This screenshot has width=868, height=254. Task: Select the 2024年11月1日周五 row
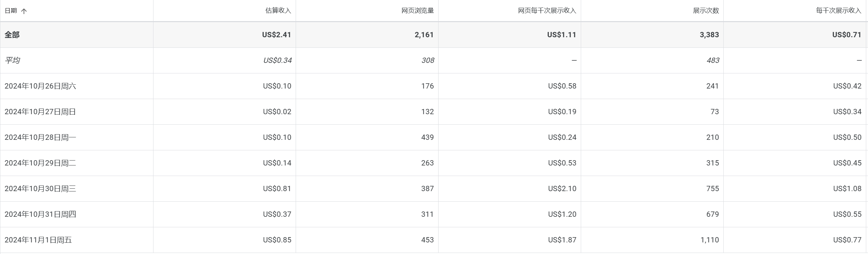38,240
